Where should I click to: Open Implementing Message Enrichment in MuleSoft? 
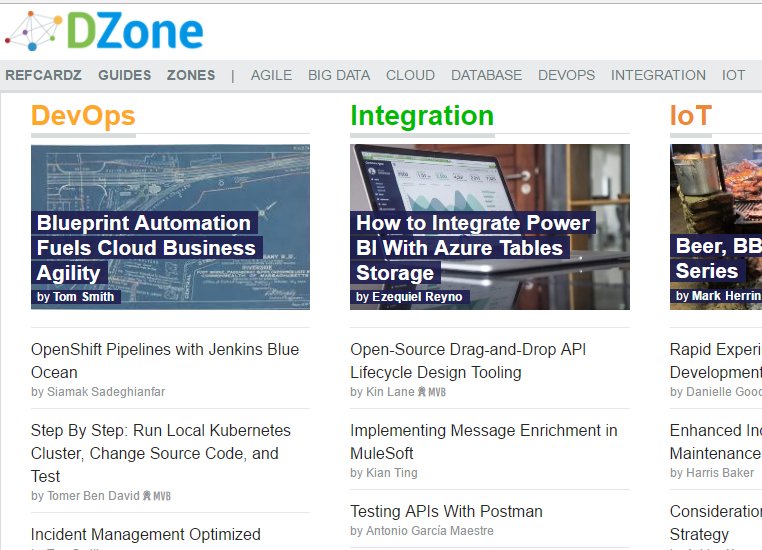pyautogui.click(x=484, y=442)
